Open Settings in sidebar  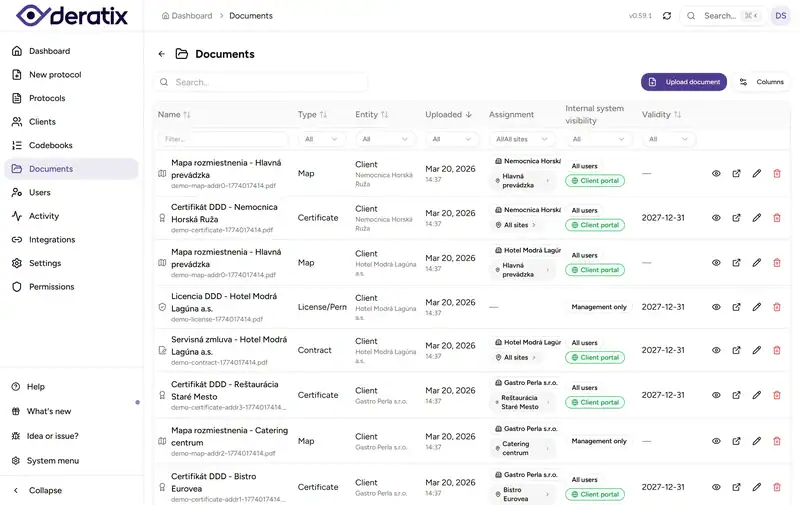tap(71, 263)
